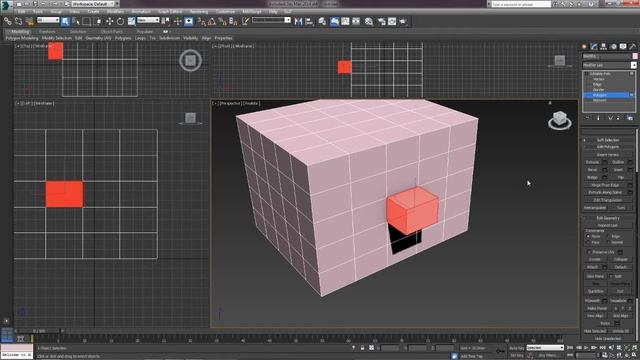The height and width of the screenshot is (360, 640).
Task: Click the Bind to Space Warp tool
Action: 29,21
